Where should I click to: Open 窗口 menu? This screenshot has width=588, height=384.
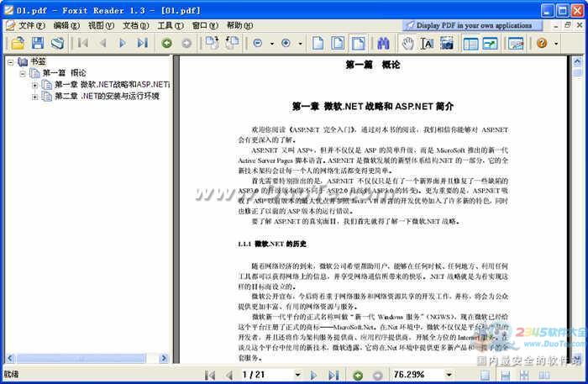[205, 25]
